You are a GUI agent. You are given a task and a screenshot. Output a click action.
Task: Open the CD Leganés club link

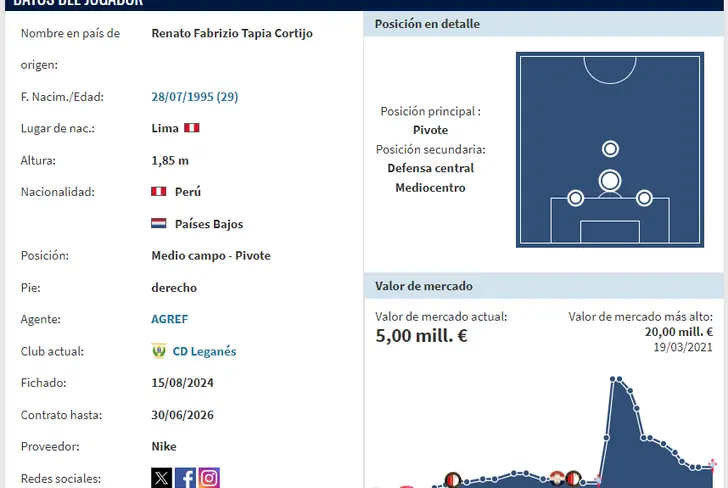tap(204, 351)
